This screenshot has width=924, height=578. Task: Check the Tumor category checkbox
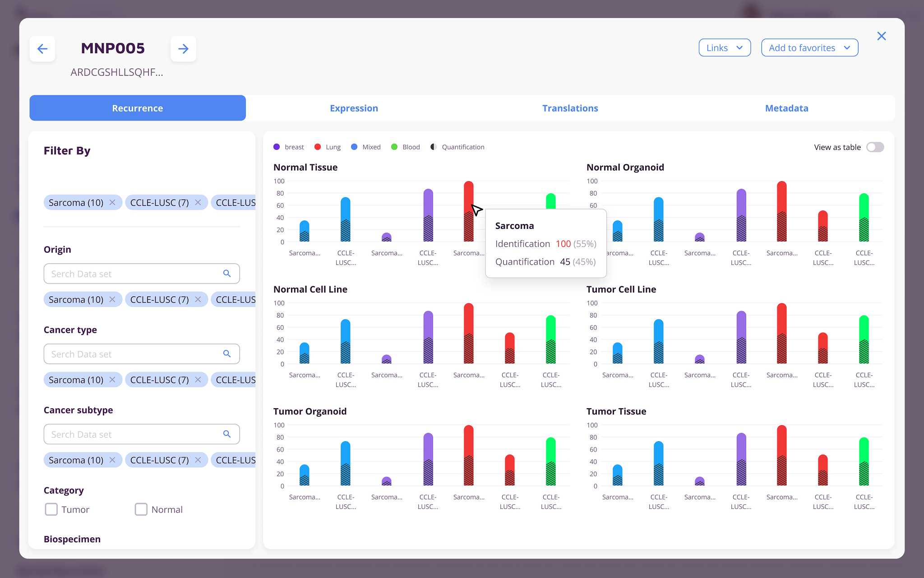[x=51, y=509]
